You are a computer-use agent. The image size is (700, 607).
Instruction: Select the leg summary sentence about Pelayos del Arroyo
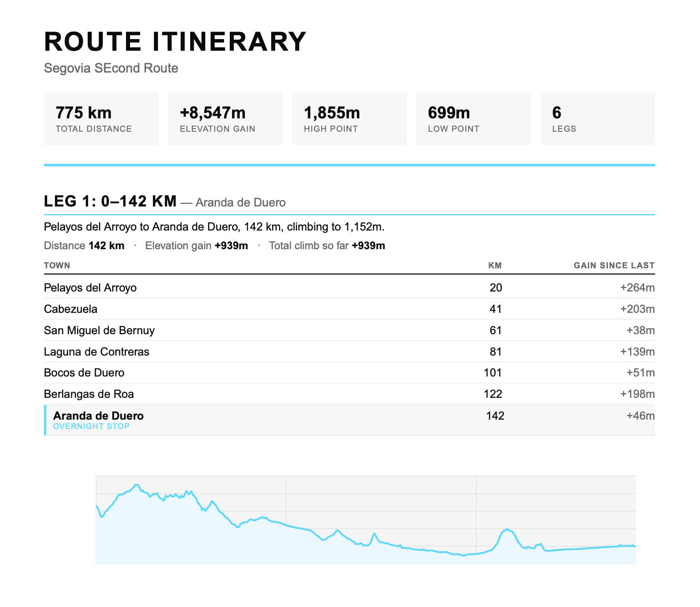coord(214,227)
